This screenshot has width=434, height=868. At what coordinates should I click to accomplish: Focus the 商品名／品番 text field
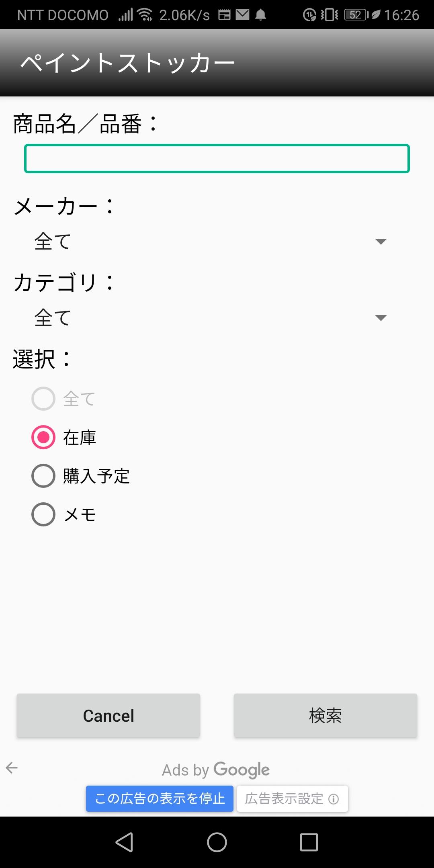[217, 159]
